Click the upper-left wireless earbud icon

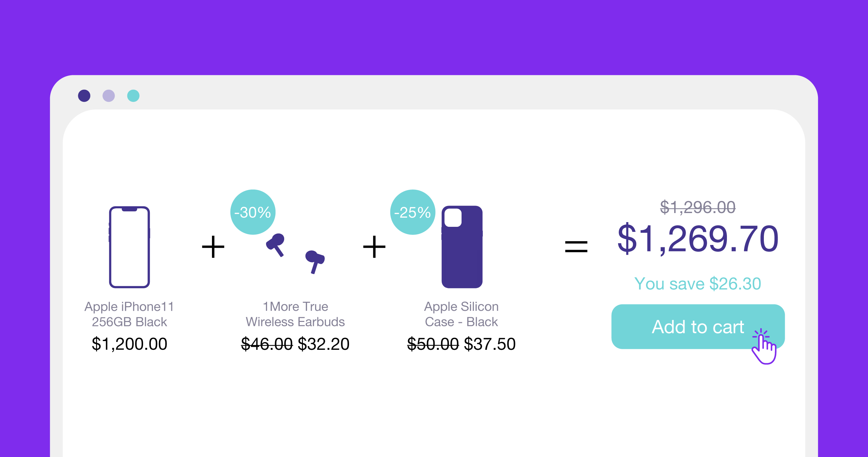pos(276,244)
